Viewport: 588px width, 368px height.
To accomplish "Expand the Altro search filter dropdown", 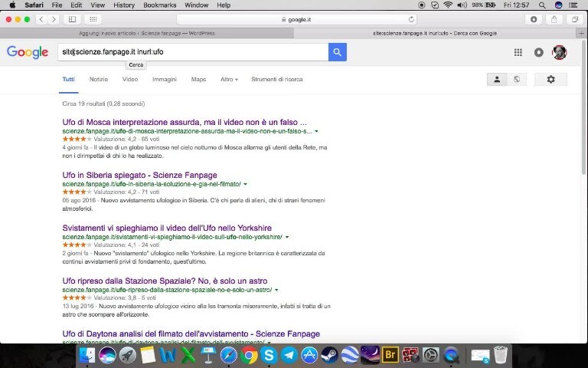I will point(229,79).
